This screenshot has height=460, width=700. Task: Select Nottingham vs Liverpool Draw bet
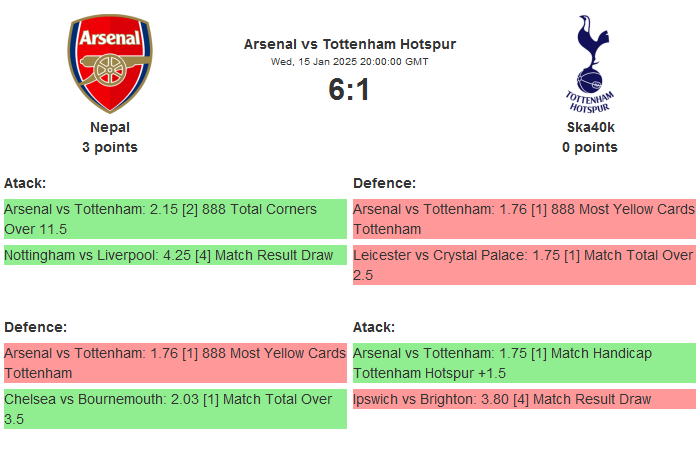pyautogui.click(x=174, y=255)
